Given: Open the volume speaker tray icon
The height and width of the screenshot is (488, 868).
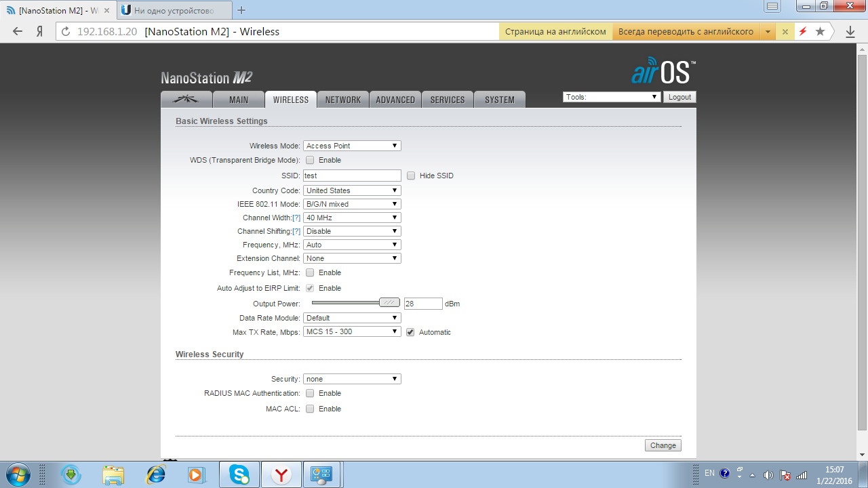Looking at the screenshot, I should pos(768,474).
